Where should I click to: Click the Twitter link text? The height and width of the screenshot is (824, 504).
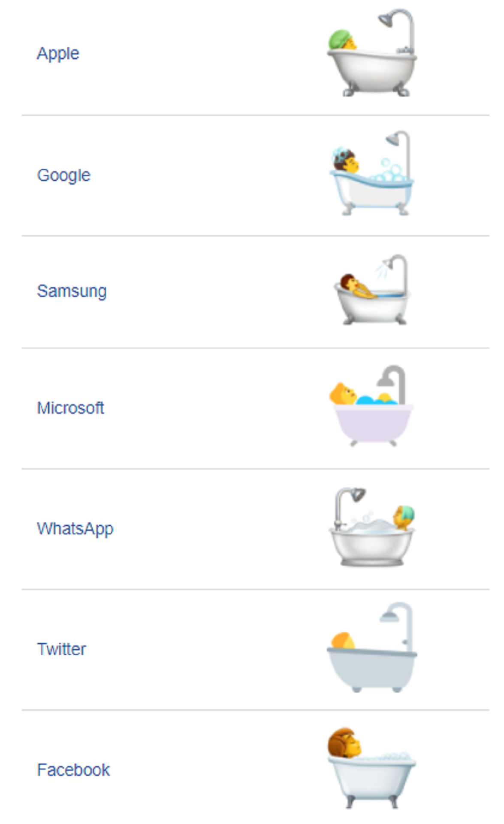pos(61,649)
